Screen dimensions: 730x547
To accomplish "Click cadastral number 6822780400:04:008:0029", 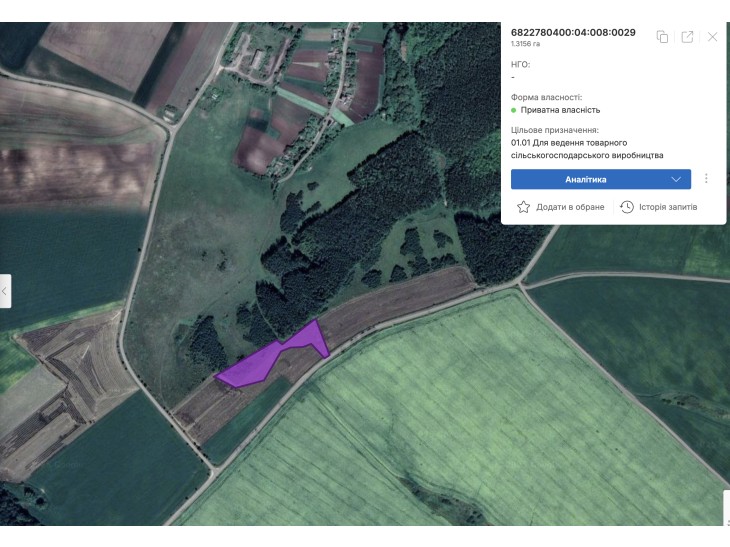I will pyautogui.click(x=573, y=33).
